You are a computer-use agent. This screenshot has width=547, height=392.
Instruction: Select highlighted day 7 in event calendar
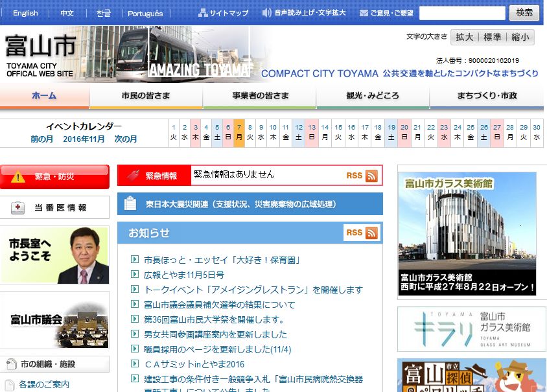pyautogui.click(x=239, y=133)
